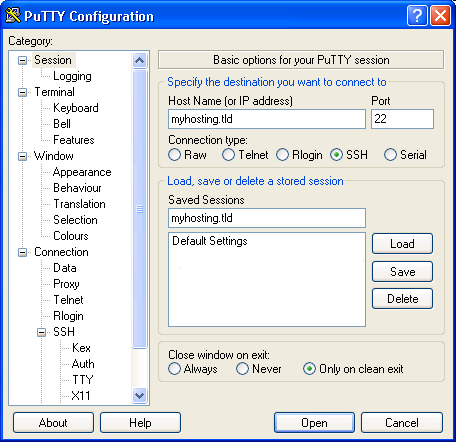Click scroll down arrow in category tree
This screenshot has width=456, height=442.
[139, 396]
